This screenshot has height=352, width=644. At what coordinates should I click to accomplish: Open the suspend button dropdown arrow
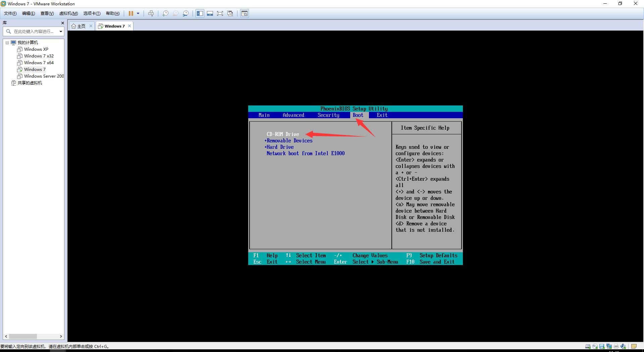(x=138, y=13)
